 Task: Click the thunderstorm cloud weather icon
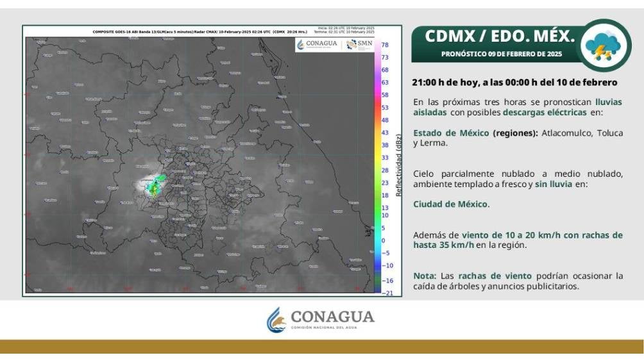point(606,45)
